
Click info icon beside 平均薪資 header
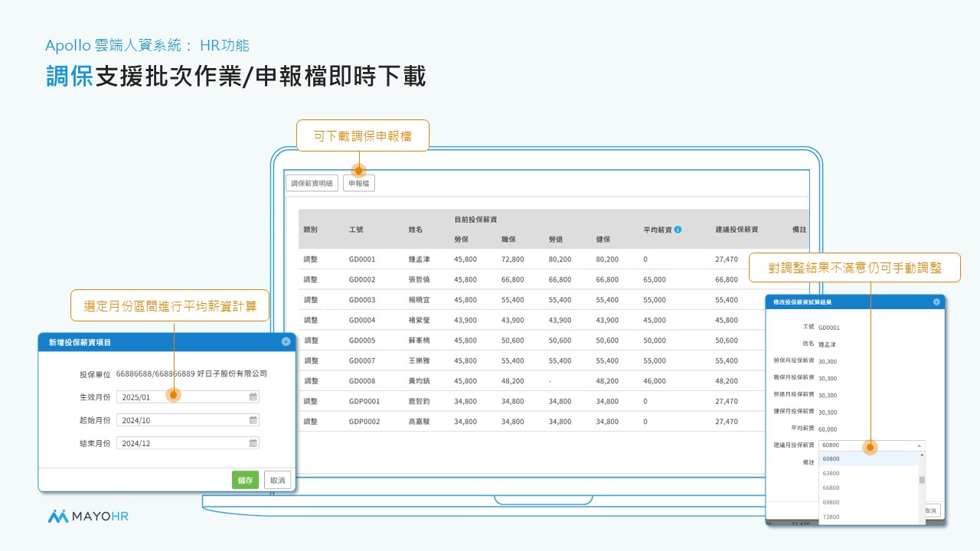pos(678,229)
